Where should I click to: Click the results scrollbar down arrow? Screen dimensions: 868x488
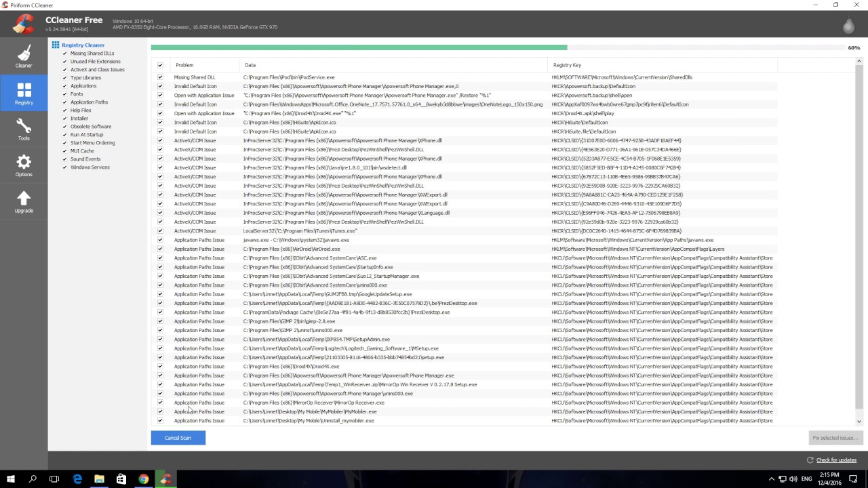859,421
